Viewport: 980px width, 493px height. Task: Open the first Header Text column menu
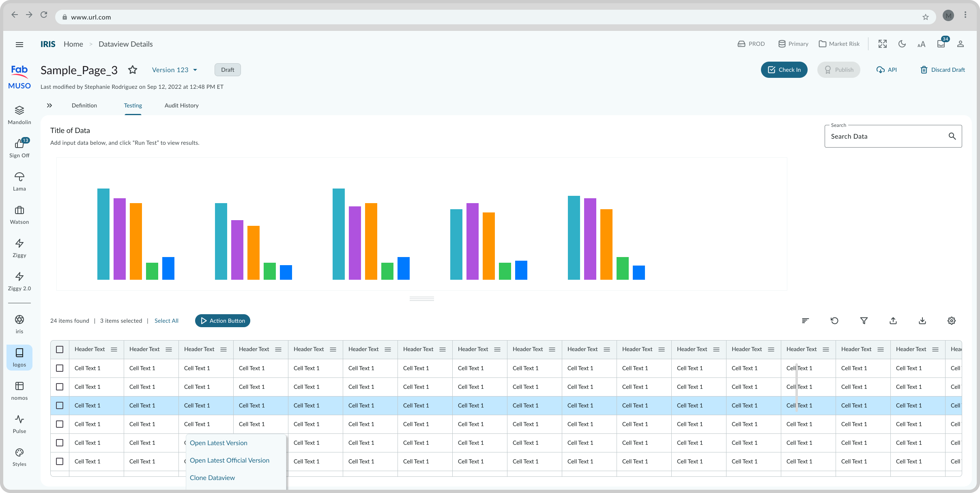coord(114,349)
